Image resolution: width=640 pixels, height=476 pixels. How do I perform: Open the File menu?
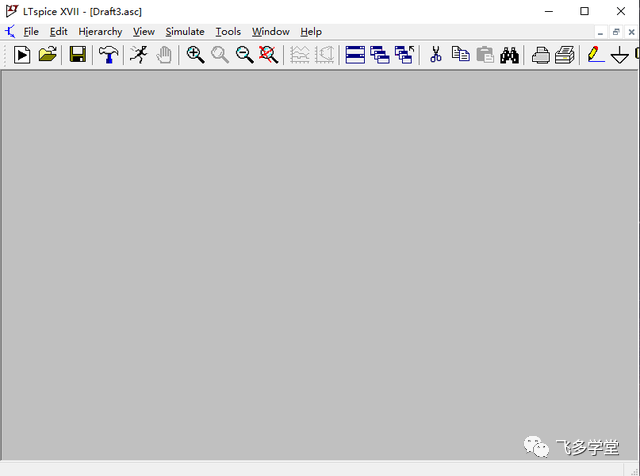pyautogui.click(x=31, y=31)
